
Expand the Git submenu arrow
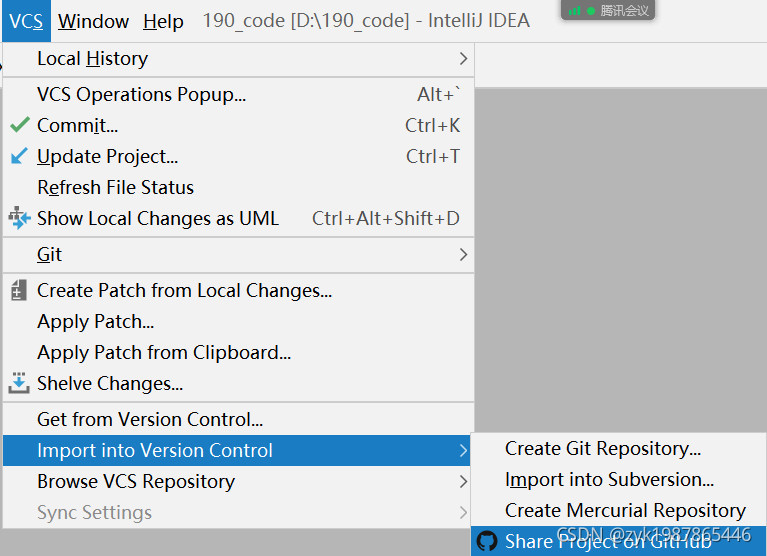pos(463,254)
